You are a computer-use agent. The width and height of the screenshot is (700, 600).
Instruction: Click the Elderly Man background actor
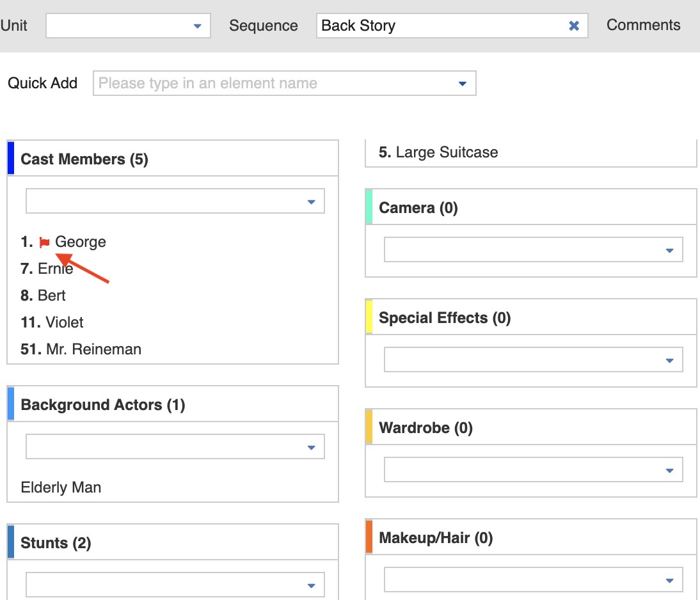click(x=61, y=487)
